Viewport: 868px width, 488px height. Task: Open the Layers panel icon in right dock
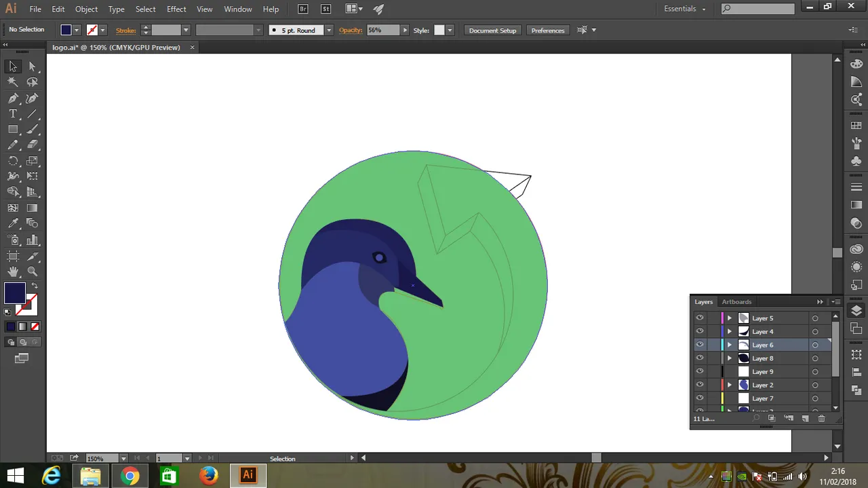856,311
